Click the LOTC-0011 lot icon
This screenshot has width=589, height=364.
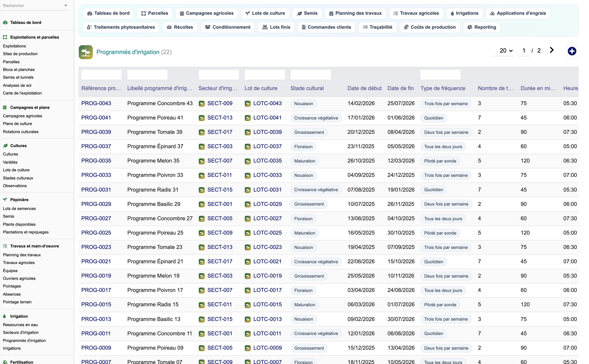[x=248, y=334]
